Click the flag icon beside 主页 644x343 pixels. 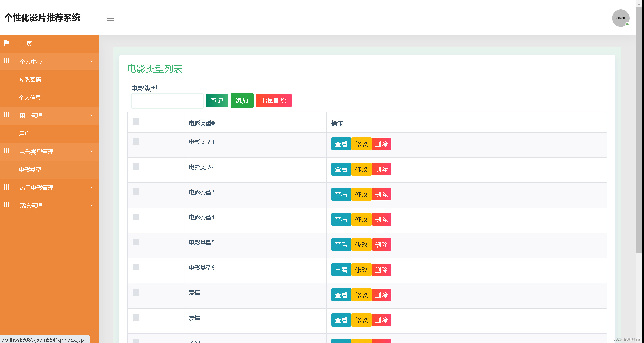(7, 43)
